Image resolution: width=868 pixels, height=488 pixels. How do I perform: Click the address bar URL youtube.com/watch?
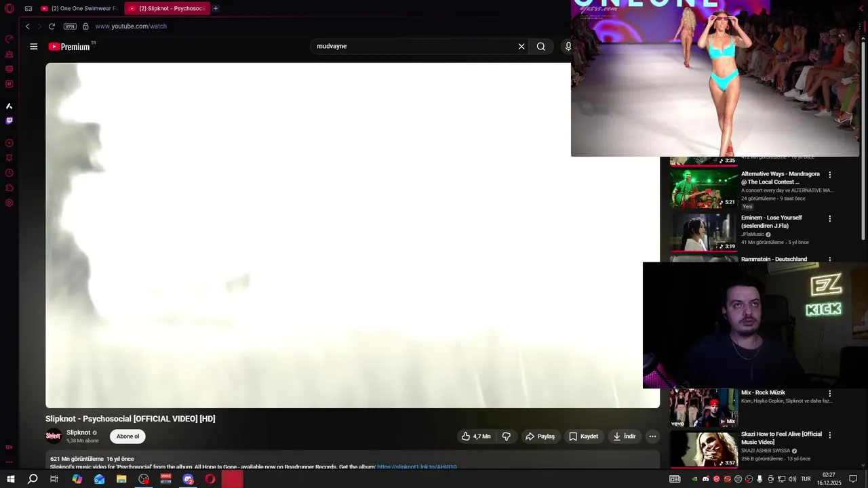tap(131, 26)
